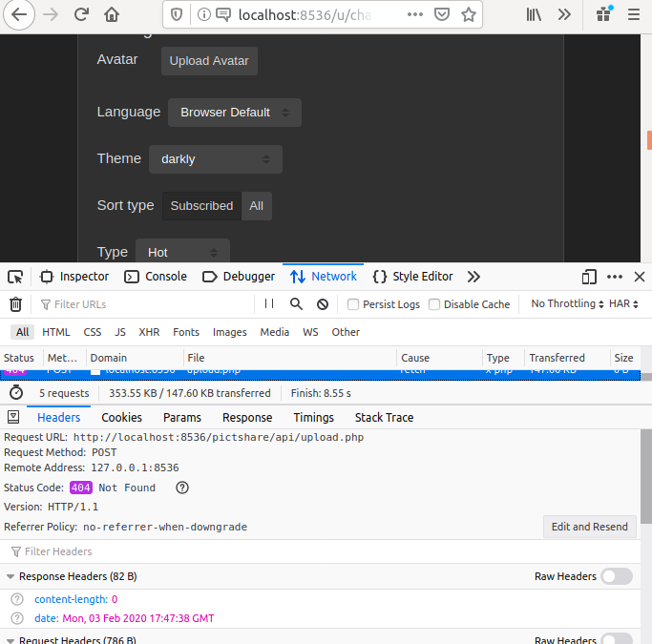Open the Firefox hamburger menu

click(634, 15)
